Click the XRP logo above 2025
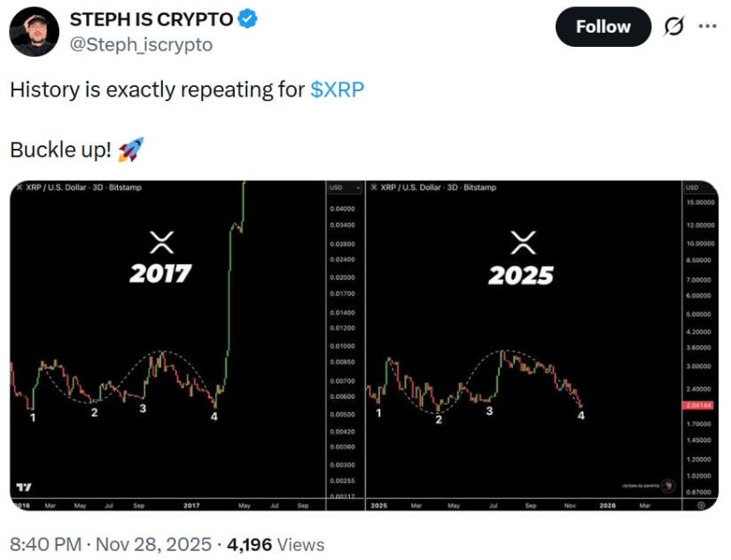 point(525,241)
